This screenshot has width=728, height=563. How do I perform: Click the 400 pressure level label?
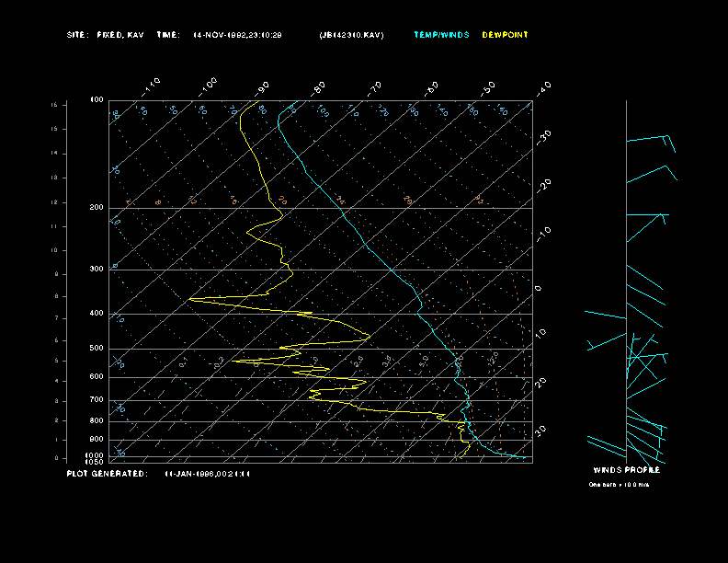click(96, 314)
